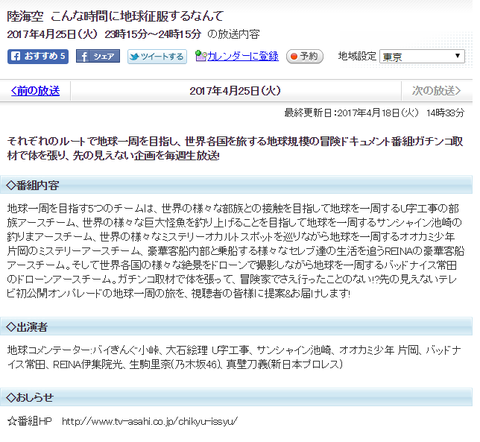
Task: Click the ツイートする tweet button
Action: (157, 57)
